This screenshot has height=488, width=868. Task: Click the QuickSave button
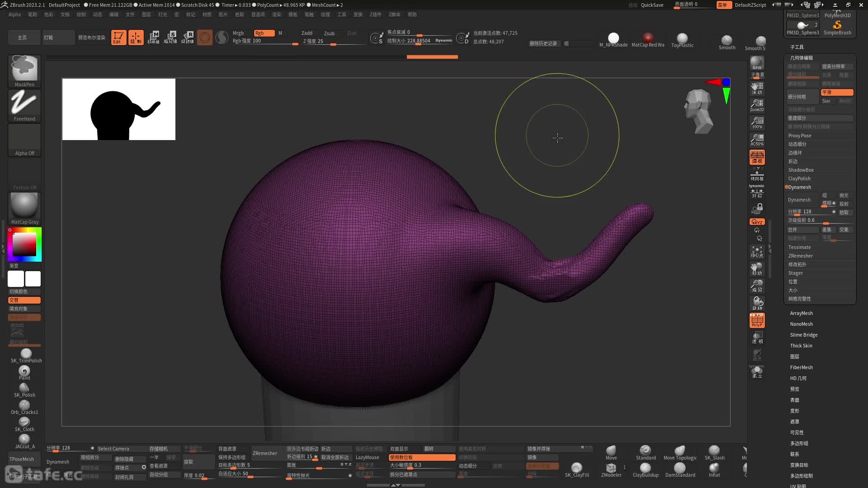652,5
